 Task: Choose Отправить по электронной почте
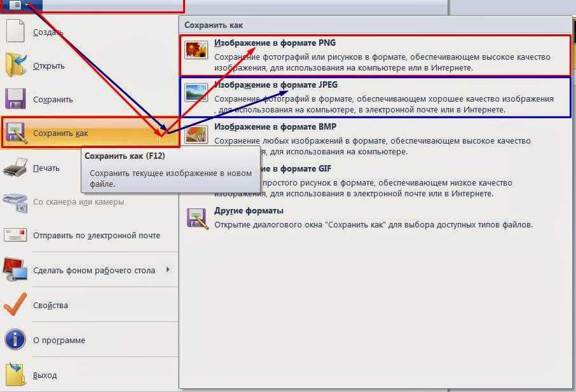pyautogui.click(x=90, y=235)
